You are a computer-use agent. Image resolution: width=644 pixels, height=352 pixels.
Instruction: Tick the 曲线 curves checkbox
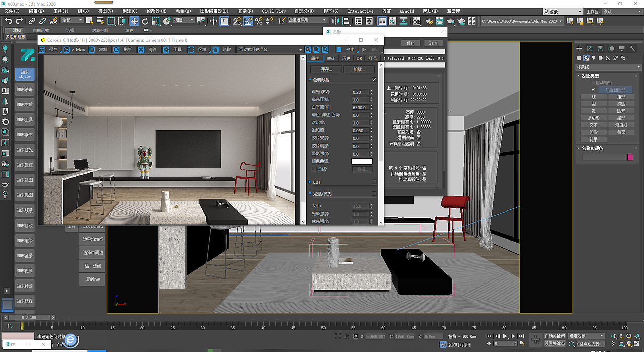point(314,169)
